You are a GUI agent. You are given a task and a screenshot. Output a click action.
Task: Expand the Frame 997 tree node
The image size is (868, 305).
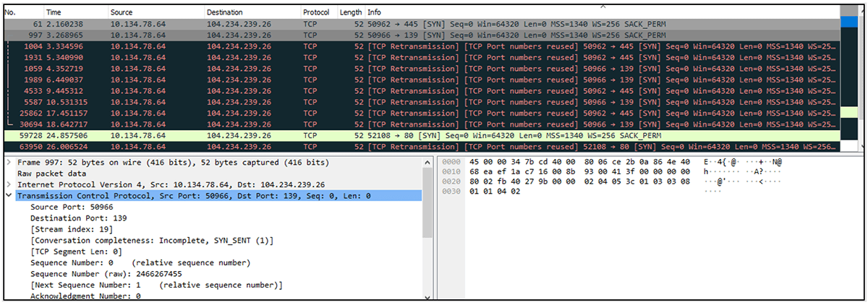(x=8, y=163)
